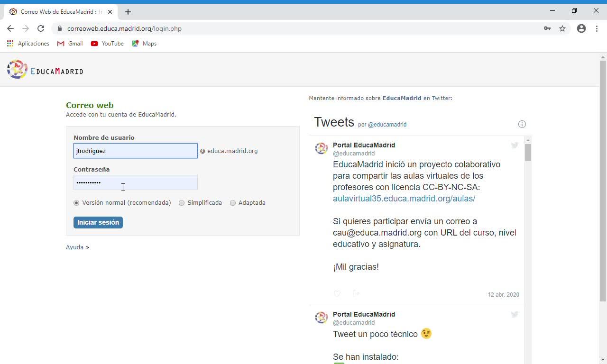The width and height of the screenshot is (607, 364).
Task: Open the saved passwords key icon
Action: [547, 28]
